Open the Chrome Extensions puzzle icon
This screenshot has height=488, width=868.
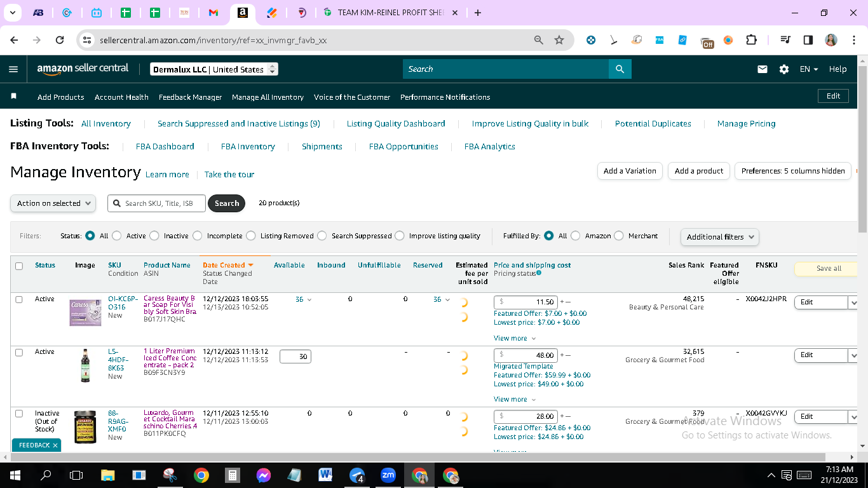coord(751,40)
